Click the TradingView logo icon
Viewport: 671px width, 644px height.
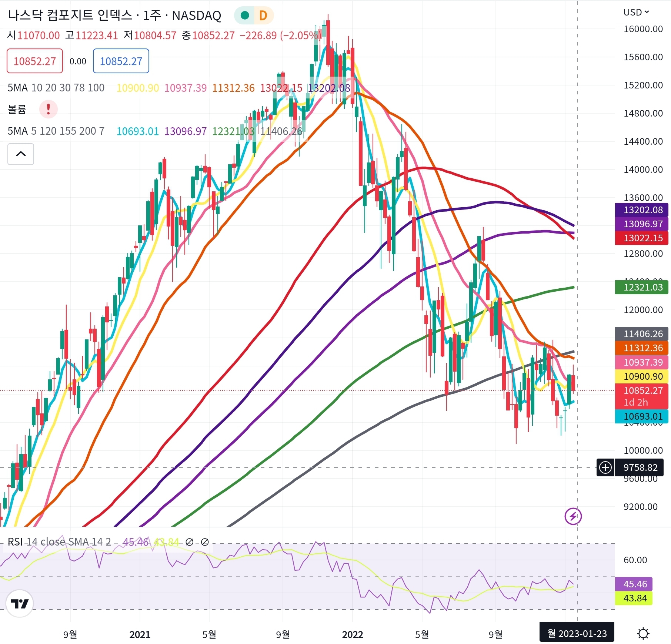point(20,604)
